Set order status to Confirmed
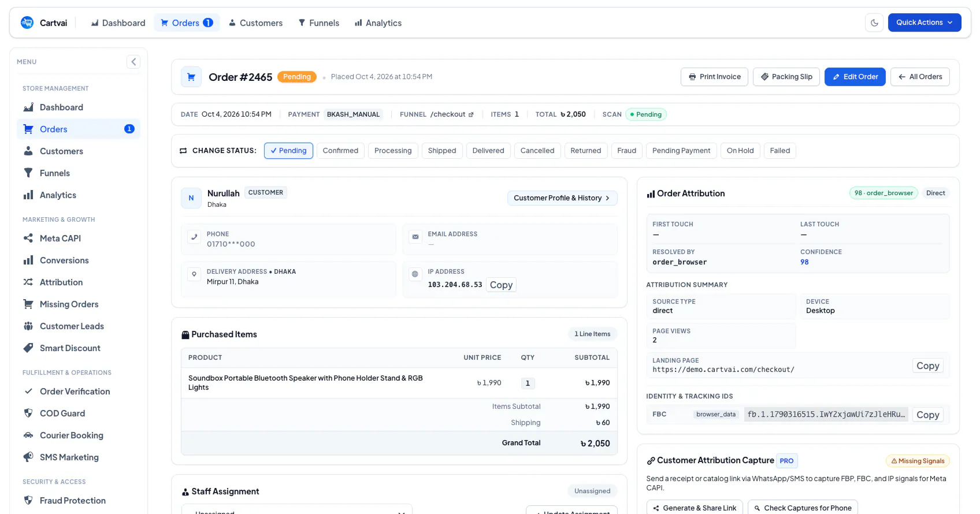The height and width of the screenshot is (514, 980). coord(340,151)
